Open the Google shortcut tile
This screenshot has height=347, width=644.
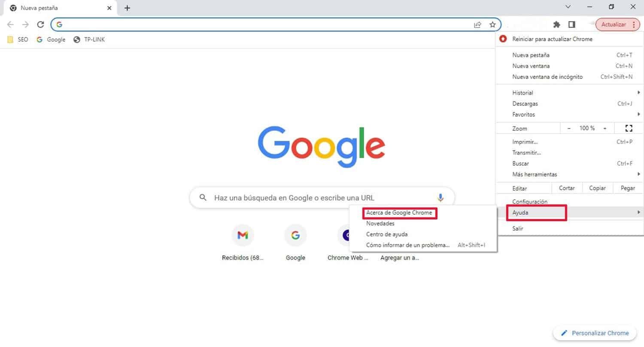point(295,243)
